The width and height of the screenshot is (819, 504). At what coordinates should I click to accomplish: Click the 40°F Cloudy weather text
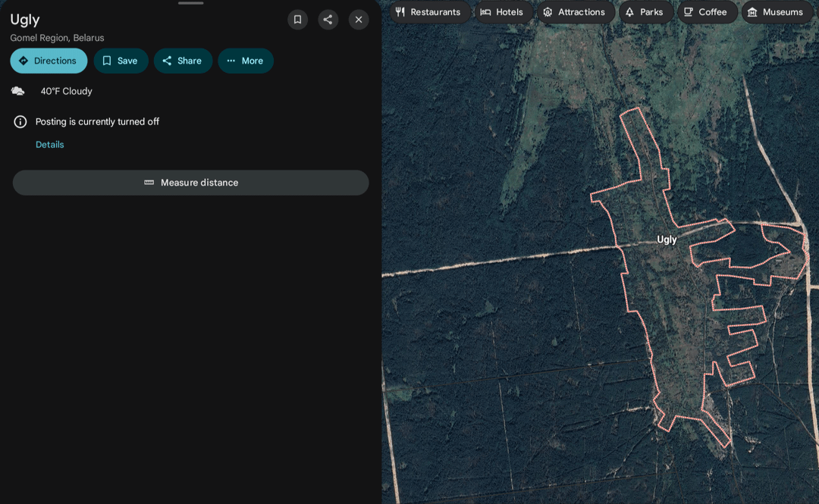click(67, 91)
